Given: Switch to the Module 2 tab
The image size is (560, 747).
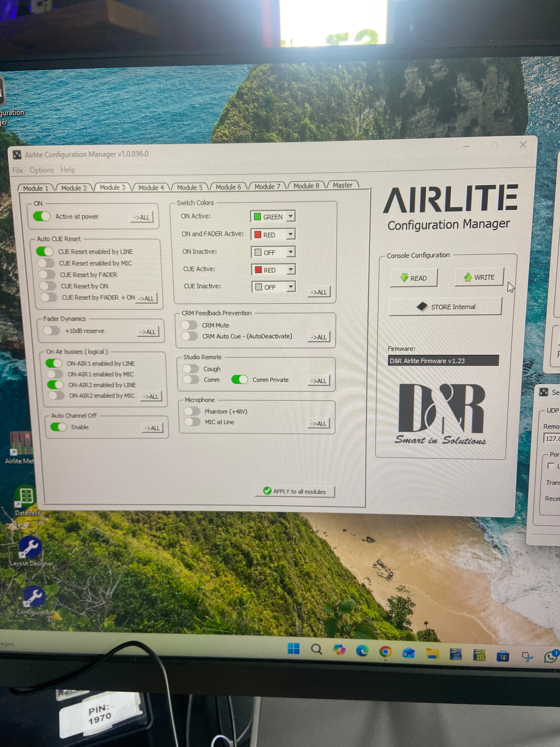Looking at the screenshot, I should [74, 188].
